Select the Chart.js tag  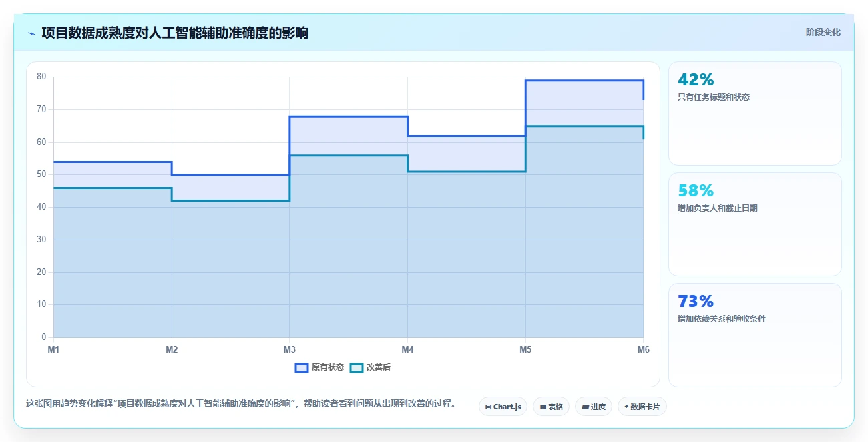pos(503,407)
